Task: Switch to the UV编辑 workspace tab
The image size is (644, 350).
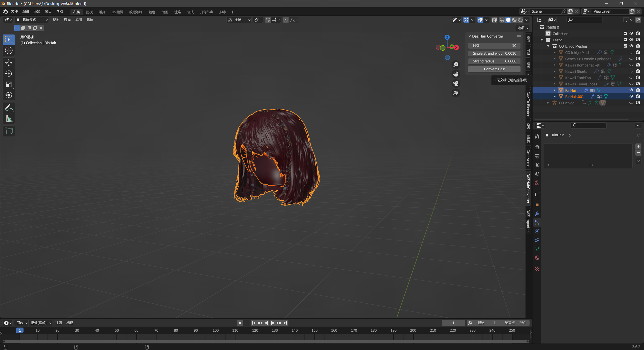Action: point(117,12)
